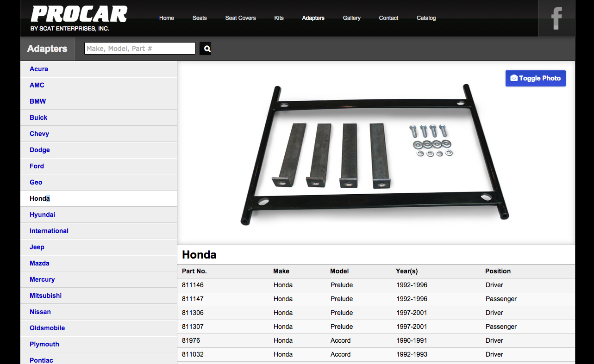View Oldsmobile adapters

(x=99, y=328)
